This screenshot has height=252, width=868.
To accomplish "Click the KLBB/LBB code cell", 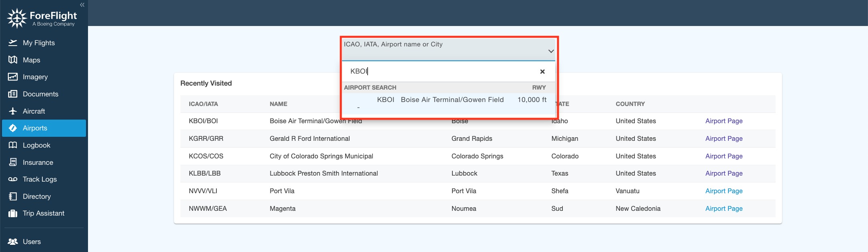I will pos(205,173).
